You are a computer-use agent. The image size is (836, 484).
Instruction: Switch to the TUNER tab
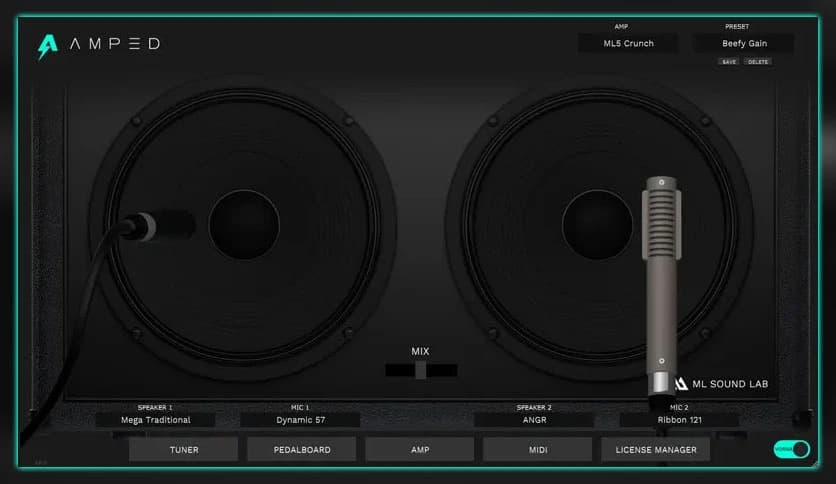click(x=184, y=450)
